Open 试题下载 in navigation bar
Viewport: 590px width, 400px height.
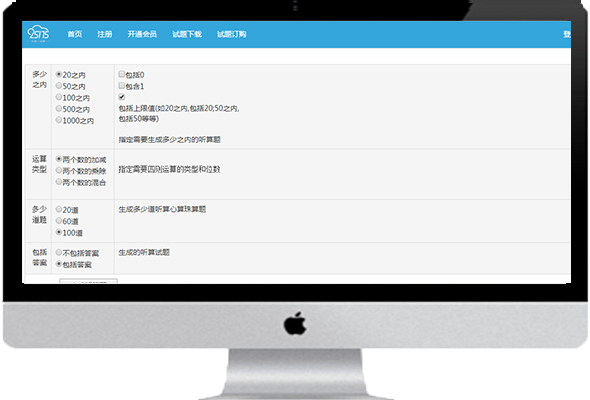point(187,34)
